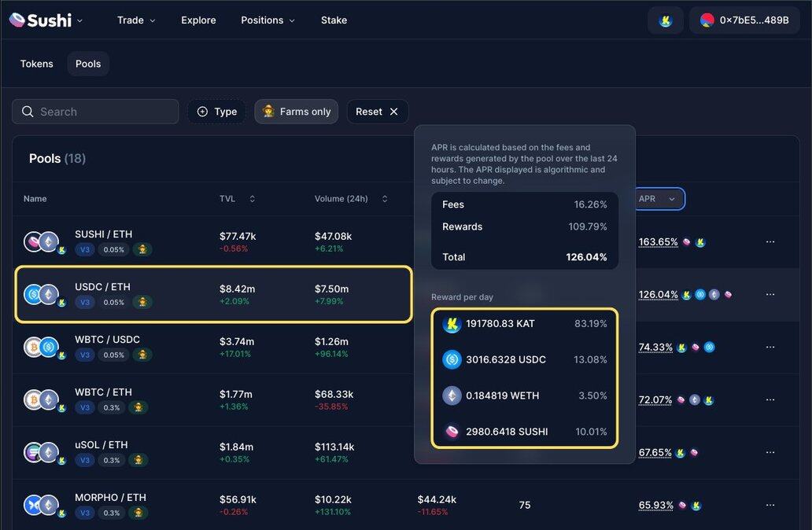The height and width of the screenshot is (530, 812).
Task: Sort pools by TVL column
Action: [237, 199]
